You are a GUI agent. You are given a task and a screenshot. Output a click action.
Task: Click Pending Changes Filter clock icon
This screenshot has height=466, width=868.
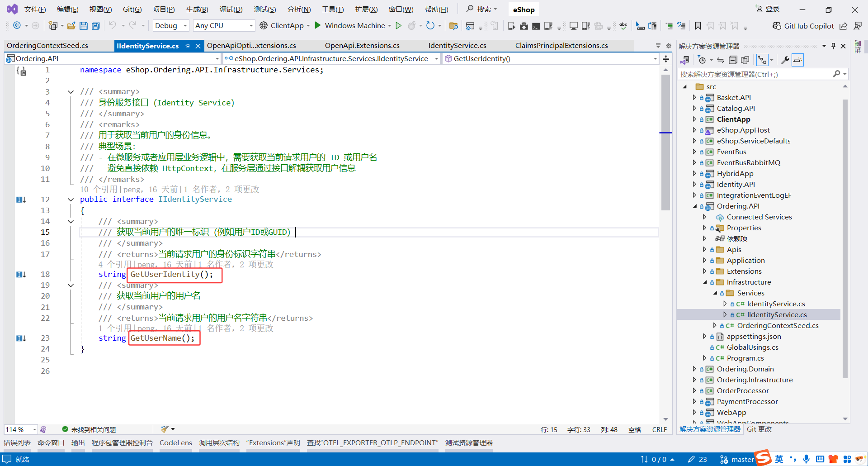(x=702, y=60)
